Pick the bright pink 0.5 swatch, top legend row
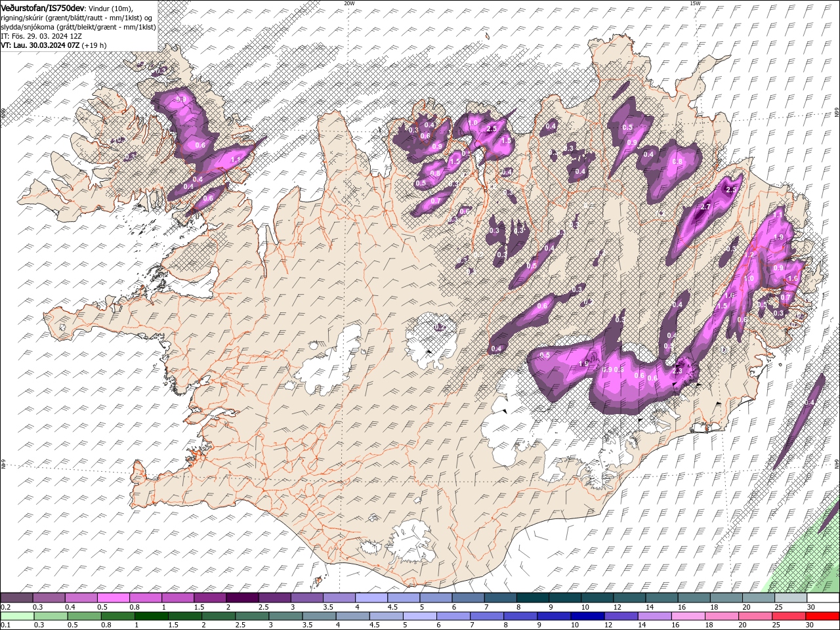Image resolution: width=840 pixels, height=630 pixels. pos(113,598)
